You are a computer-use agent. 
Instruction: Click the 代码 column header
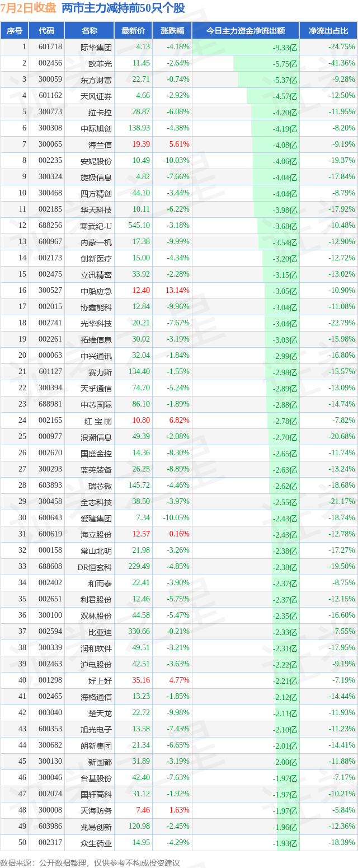pyautogui.click(x=46, y=31)
